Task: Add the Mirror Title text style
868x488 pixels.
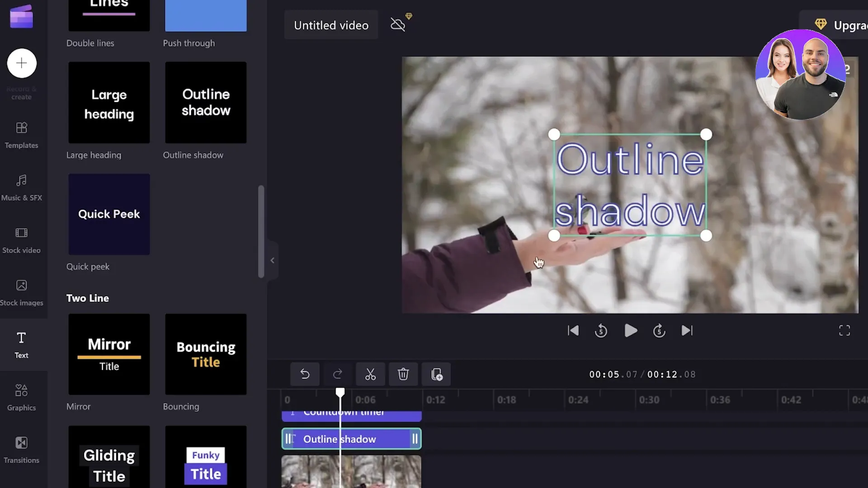Action: click(x=109, y=354)
